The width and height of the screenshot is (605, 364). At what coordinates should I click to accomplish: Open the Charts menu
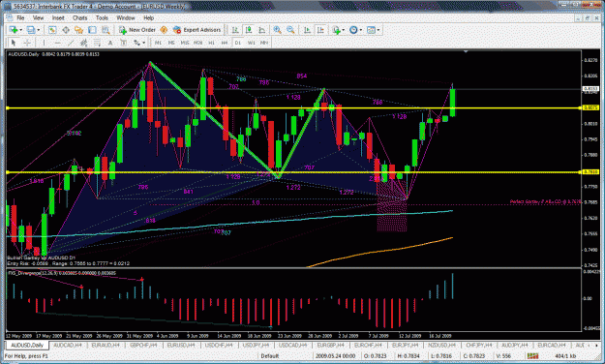80,17
